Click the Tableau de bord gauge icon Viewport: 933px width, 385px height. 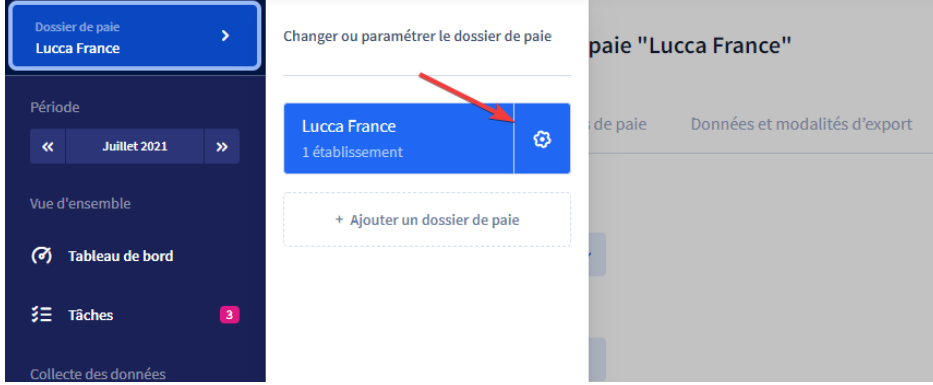pos(42,256)
